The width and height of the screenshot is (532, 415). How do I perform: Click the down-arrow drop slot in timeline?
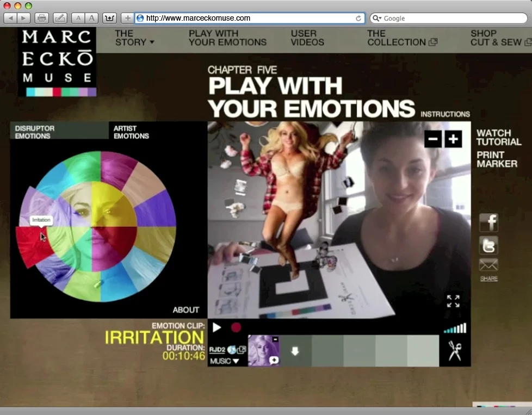pyautogui.click(x=295, y=351)
